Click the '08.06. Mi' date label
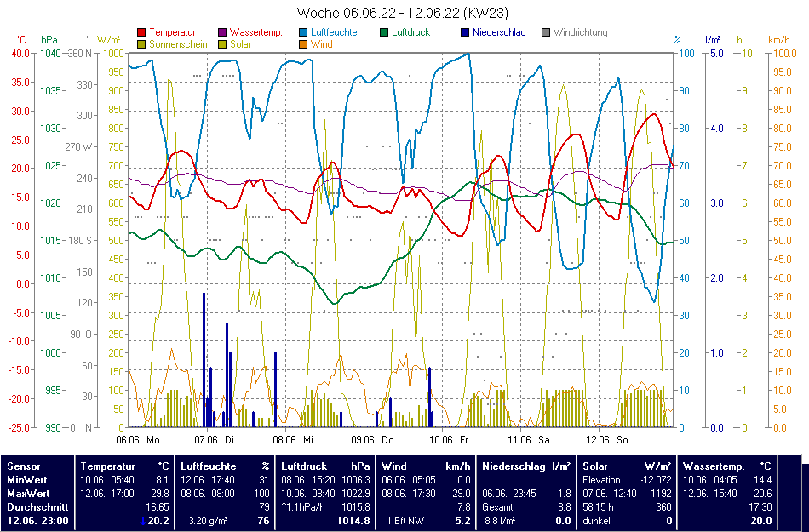Viewport: 809px width, 532px height. coord(293,440)
